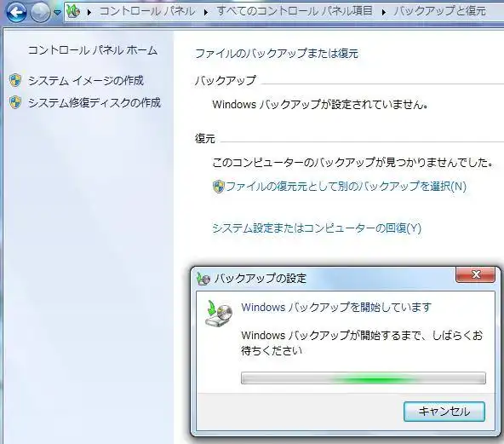Click このコンピューターのバックアップが見つかりませんでした message
The width and height of the screenshot is (504, 444).
pyautogui.click(x=352, y=163)
